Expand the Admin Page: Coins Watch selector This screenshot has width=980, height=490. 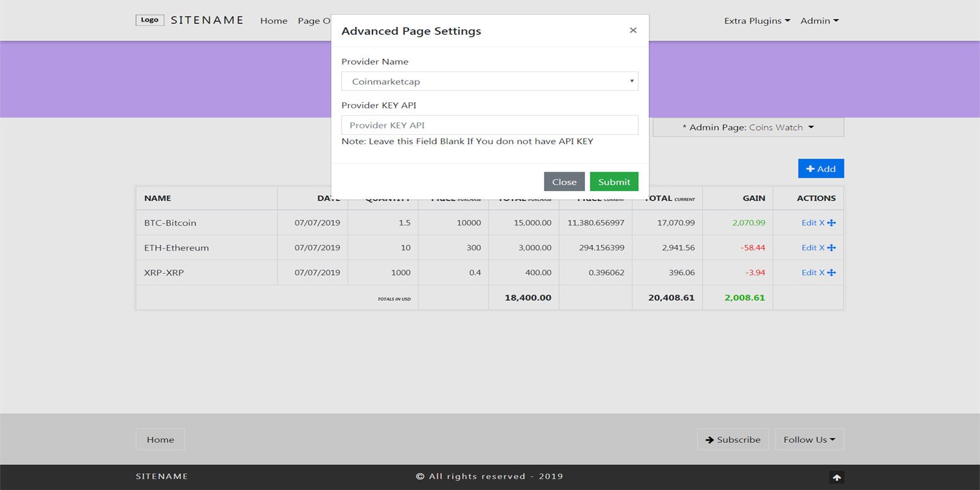pyautogui.click(x=748, y=127)
